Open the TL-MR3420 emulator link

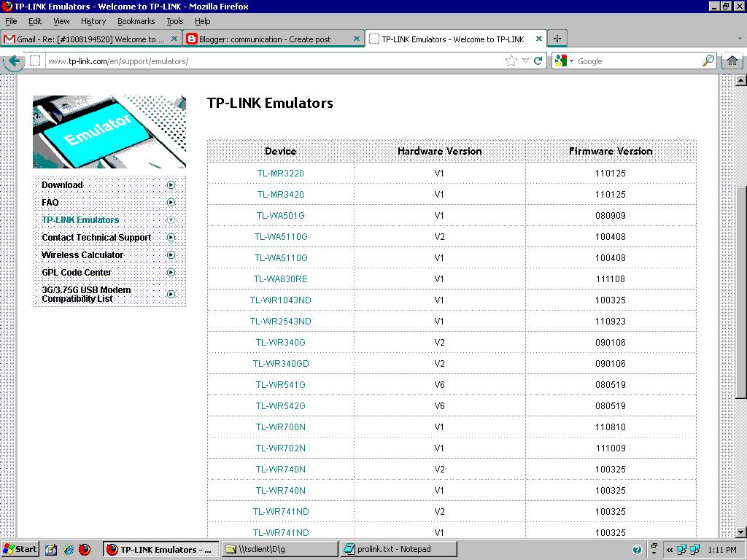[281, 194]
